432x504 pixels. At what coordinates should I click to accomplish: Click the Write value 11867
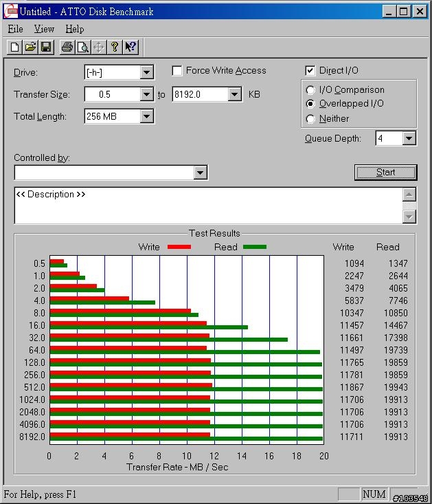pos(352,387)
